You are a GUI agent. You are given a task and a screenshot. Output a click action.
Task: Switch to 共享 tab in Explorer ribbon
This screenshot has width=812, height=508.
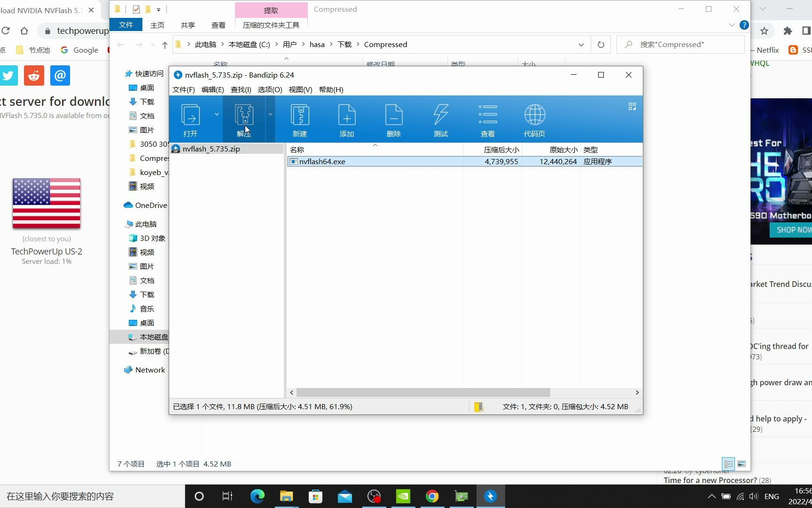coord(188,25)
